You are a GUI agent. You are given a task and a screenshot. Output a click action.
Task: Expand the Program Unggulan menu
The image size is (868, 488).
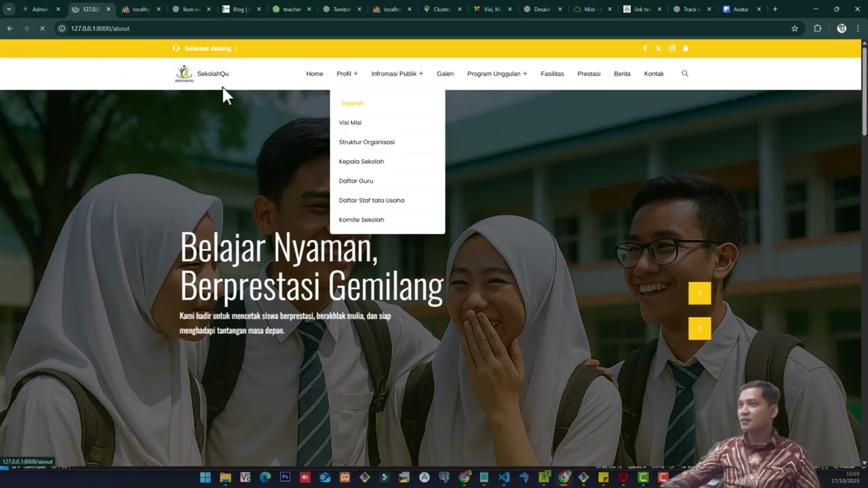pos(497,74)
